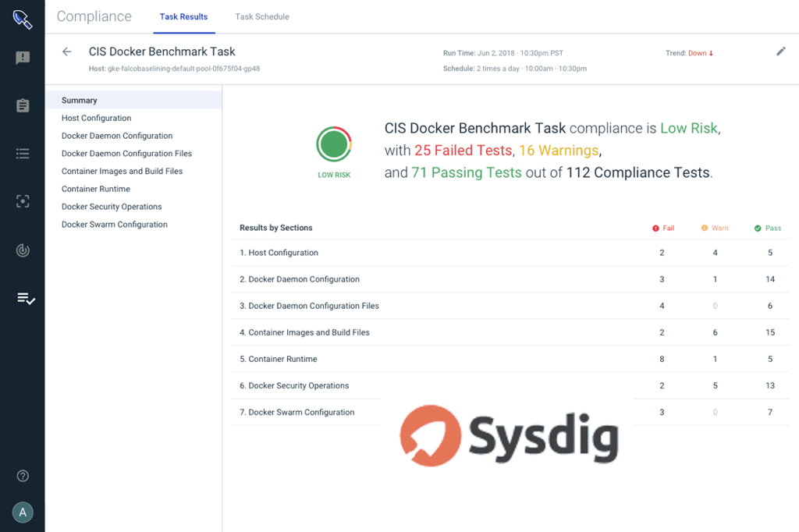The image size is (799, 532).
Task: Select Container Runtime in the section list
Action: coord(133,189)
